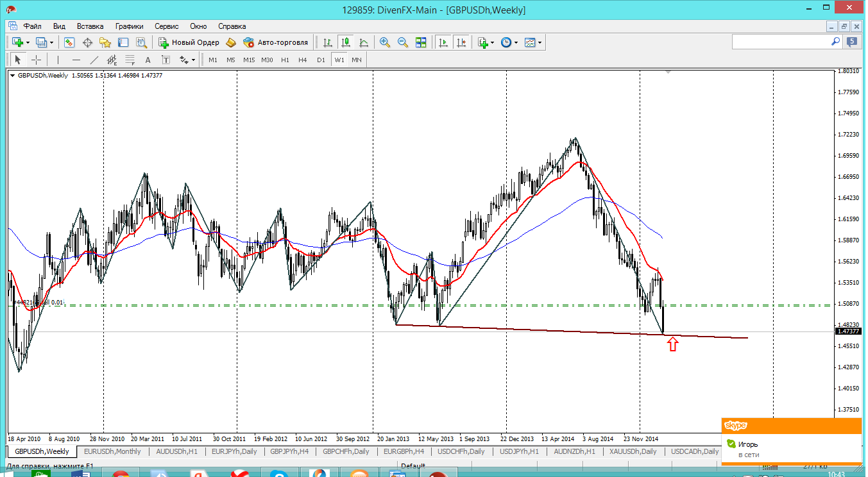This screenshot has width=868, height=477.
Task: Tile chart windows using grid icon
Action: 421,42
